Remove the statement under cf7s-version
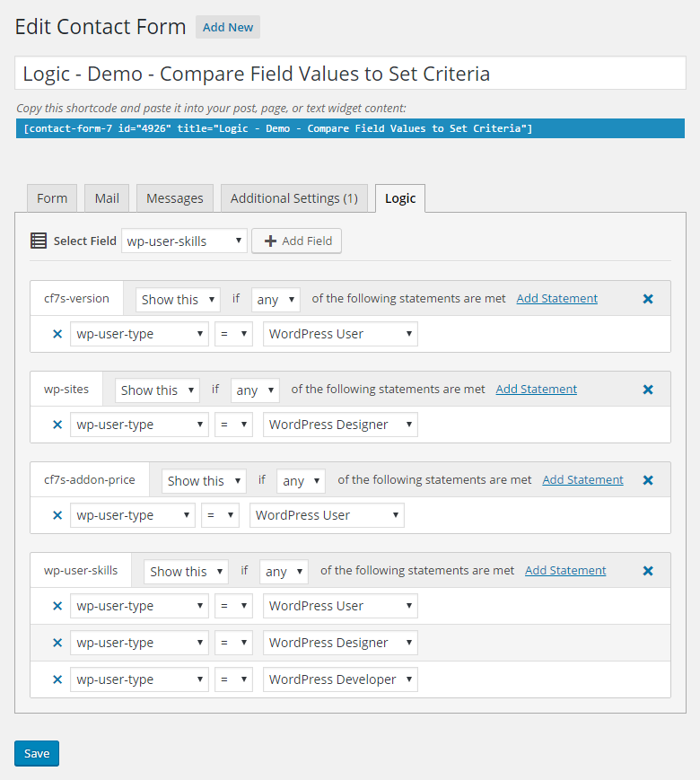 click(x=57, y=334)
